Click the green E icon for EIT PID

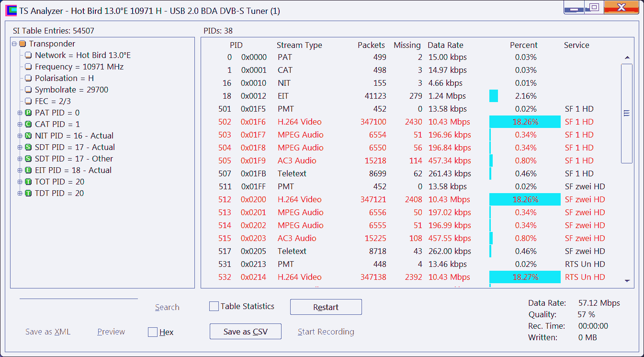coord(28,171)
